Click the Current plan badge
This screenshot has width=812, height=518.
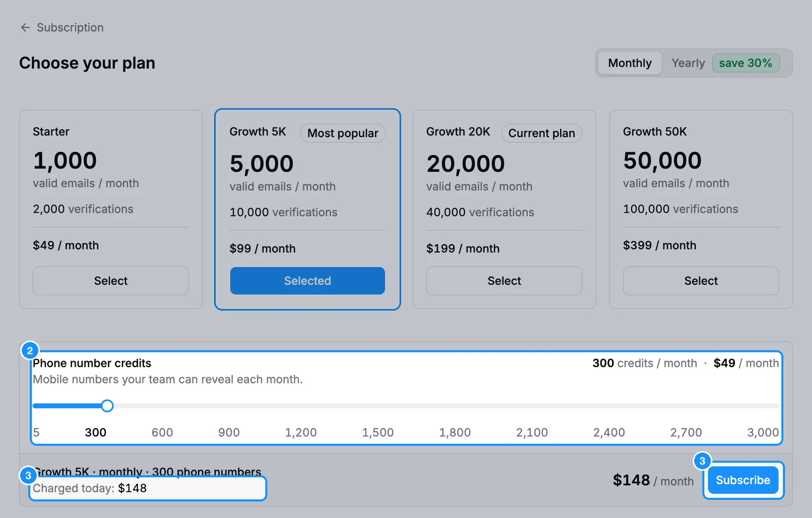[542, 133]
